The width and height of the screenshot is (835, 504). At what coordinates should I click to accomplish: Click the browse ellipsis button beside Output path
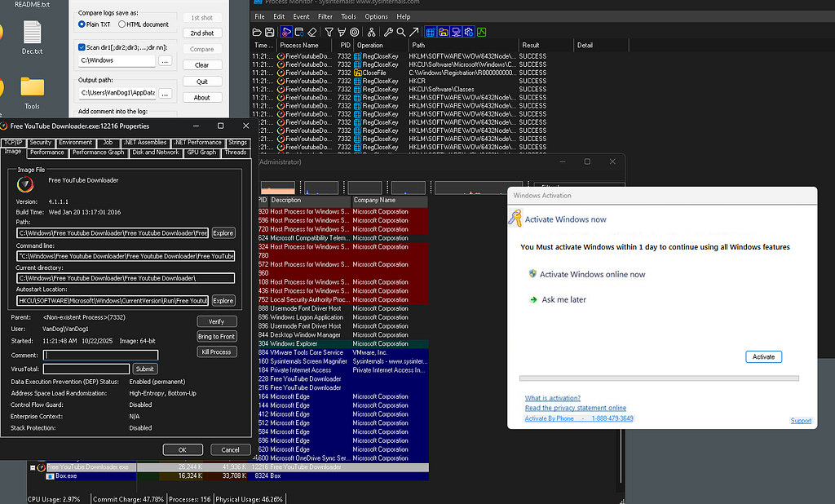click(165, 93)
